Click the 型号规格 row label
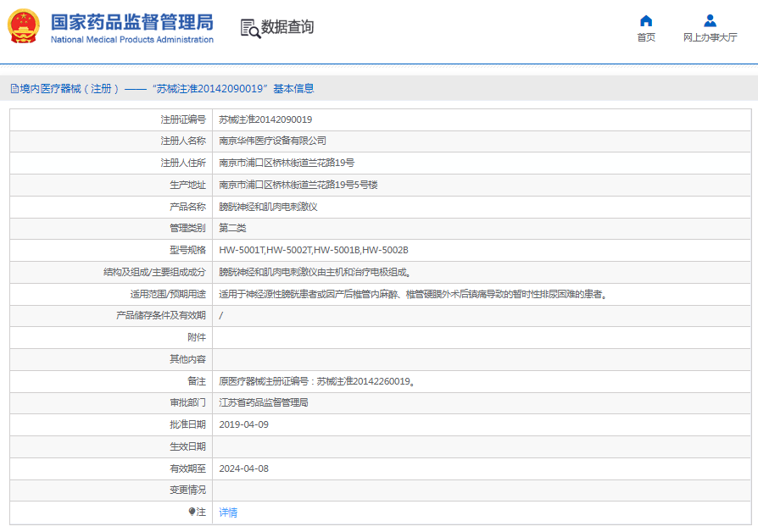This screenshot has width=758, height=532. (x=187, y=250)
